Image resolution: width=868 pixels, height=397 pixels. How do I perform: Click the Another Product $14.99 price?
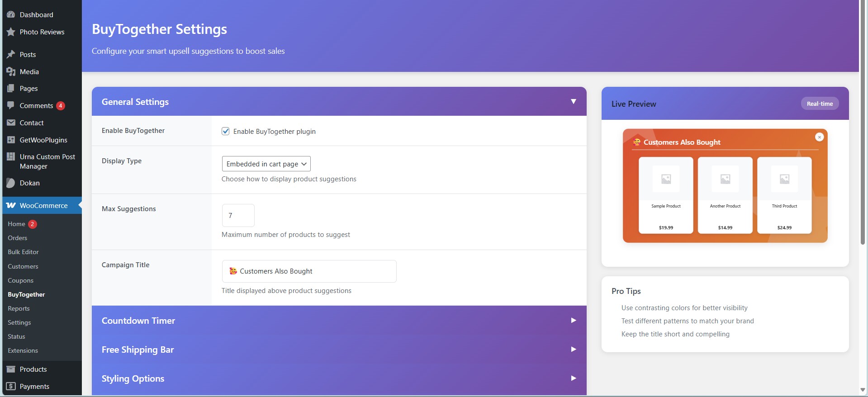click(x=725, y=227)
